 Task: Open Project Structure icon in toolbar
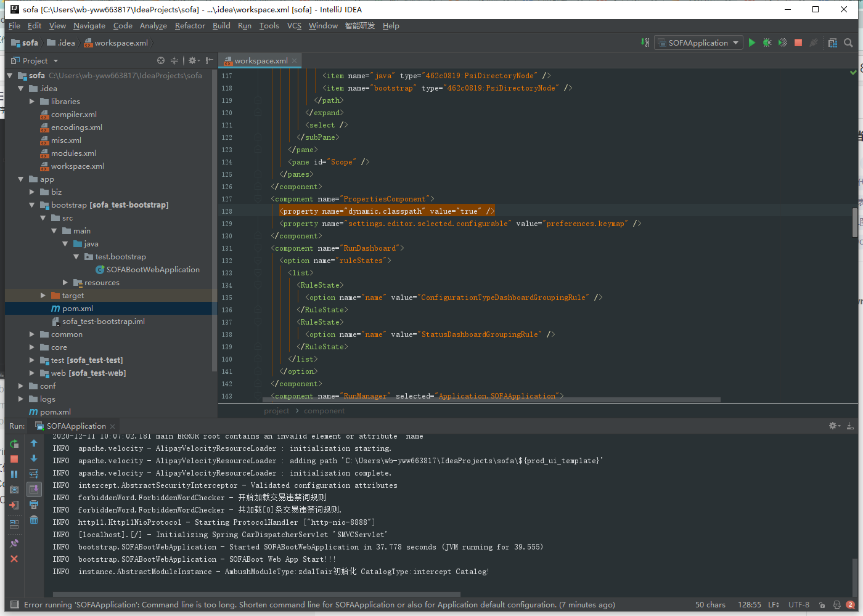(x=833, y=43)
